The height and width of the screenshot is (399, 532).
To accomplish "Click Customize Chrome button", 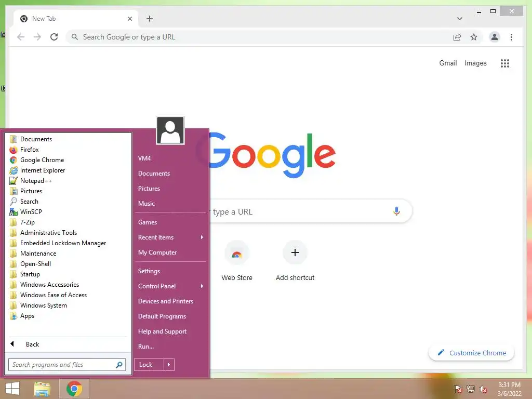I will pyautogui.click(x=472, y=353).
